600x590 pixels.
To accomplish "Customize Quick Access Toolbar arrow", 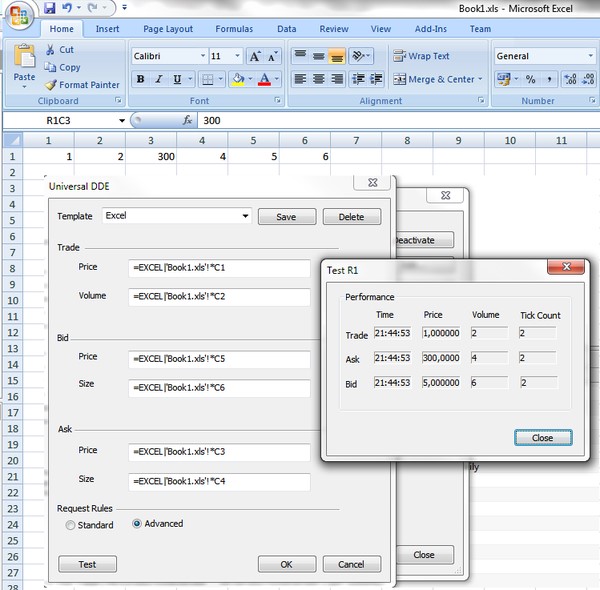I will point(124,7).
